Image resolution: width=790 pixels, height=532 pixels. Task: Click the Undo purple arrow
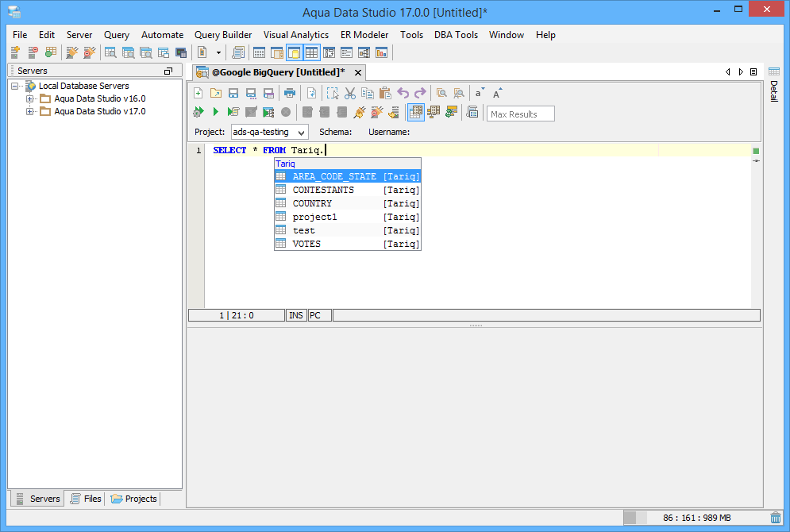pos(403,93)
